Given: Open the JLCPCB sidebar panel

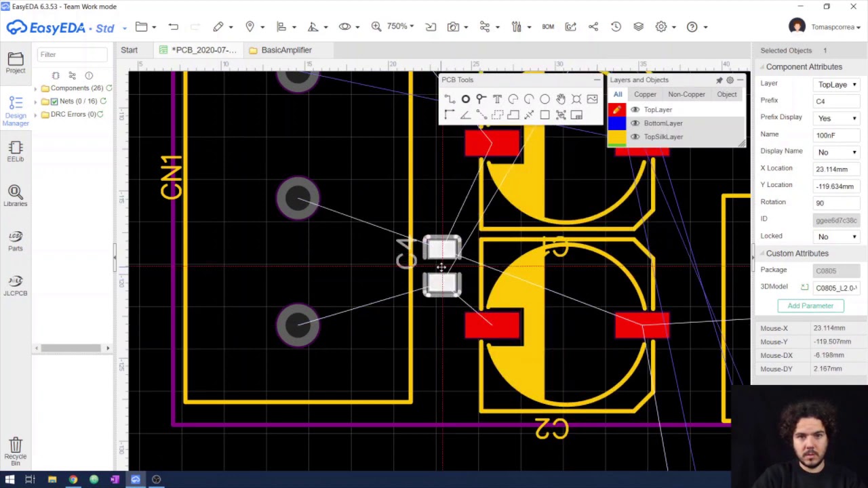Looking at the screenshot, I should (16, 286).
